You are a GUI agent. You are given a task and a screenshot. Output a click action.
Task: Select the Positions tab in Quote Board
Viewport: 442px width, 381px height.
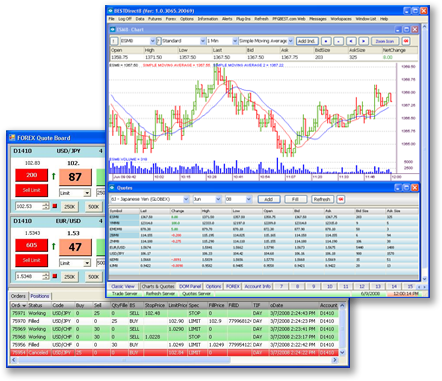click(x=40, y=296)
